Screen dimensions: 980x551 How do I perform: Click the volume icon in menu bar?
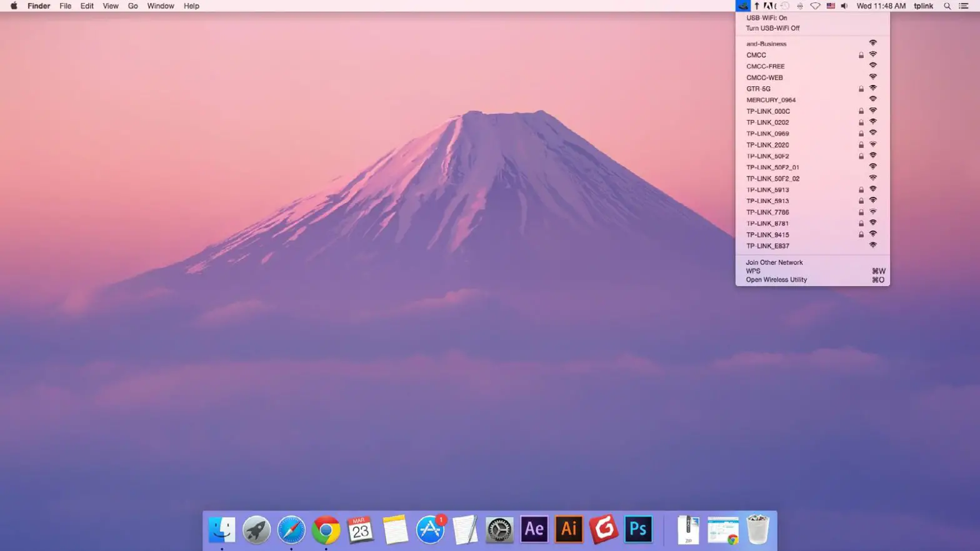pyautogui.click(x=844, y=6)
